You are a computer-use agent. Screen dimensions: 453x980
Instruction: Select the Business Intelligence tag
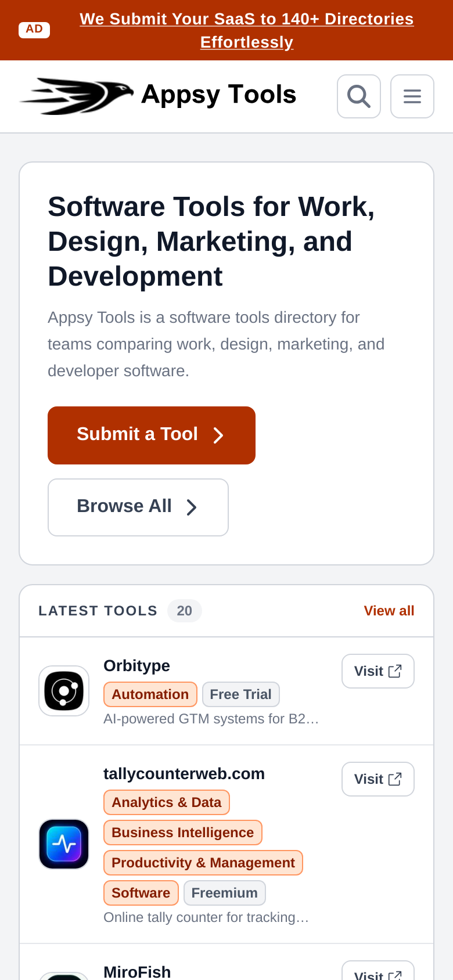point(183,833)
